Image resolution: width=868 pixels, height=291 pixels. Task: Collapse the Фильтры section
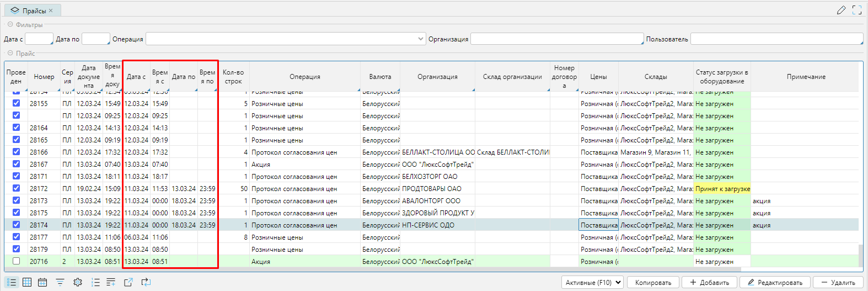click(x=10, y=25)
